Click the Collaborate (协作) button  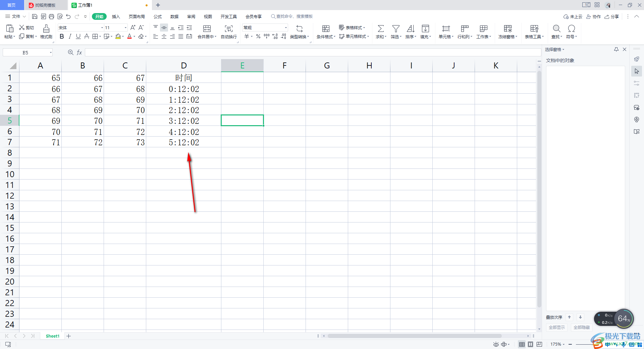point(593,16)
